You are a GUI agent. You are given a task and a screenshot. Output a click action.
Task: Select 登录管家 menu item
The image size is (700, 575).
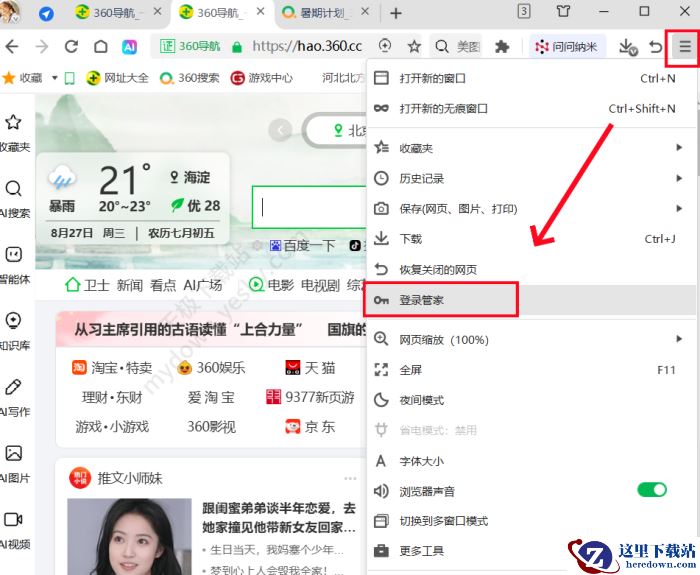coord(531,300)
